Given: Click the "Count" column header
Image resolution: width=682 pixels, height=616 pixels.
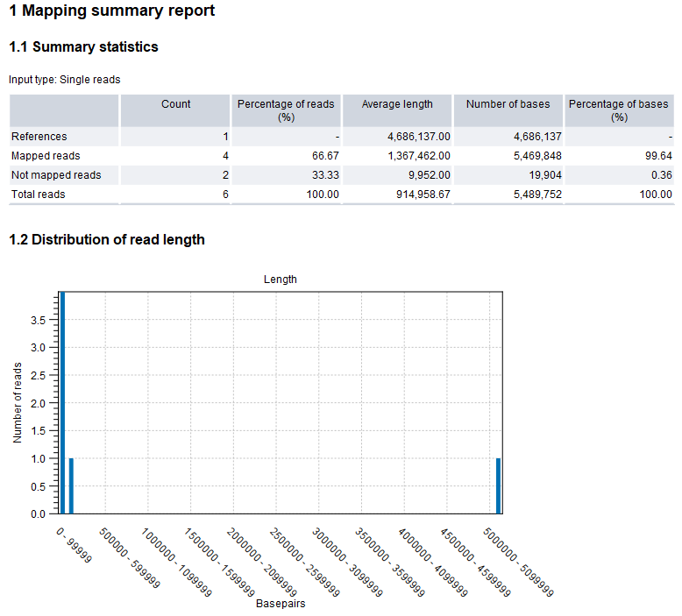Looking at the screenshot, I should pos(175,104).
